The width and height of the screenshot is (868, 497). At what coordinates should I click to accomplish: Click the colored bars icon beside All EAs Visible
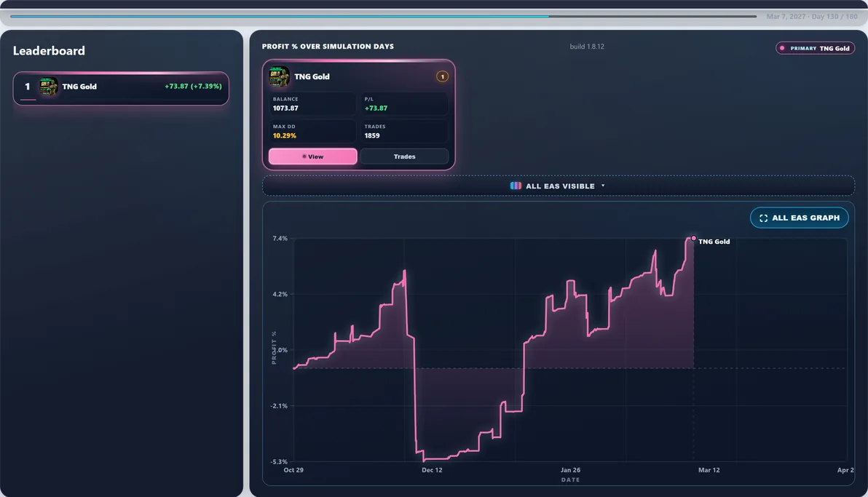coord(516,186)
